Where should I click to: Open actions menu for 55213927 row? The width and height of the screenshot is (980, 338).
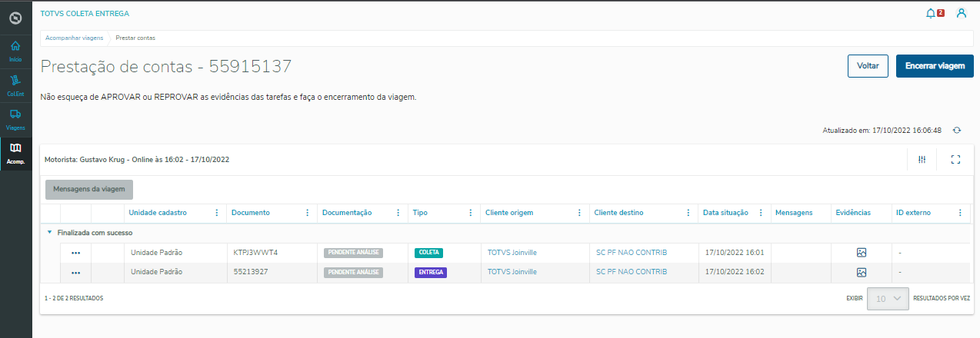pos(75,273)
